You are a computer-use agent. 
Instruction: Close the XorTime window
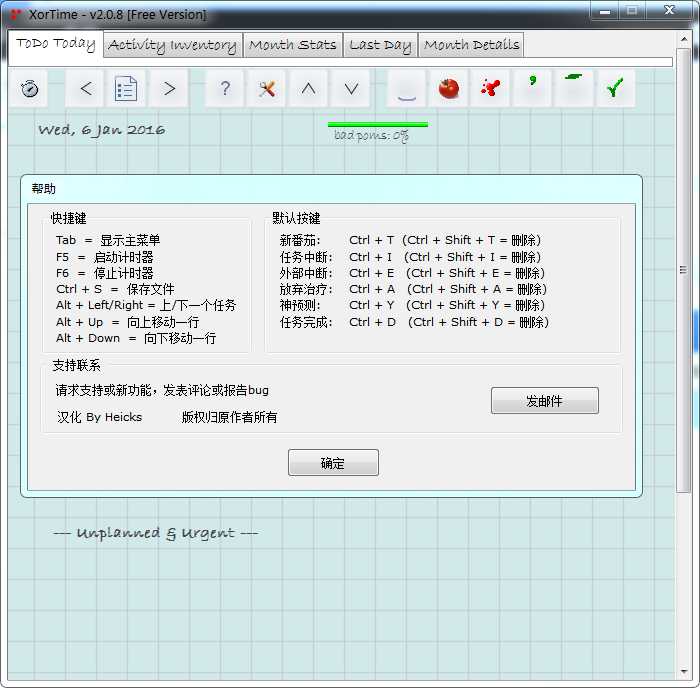669,11
